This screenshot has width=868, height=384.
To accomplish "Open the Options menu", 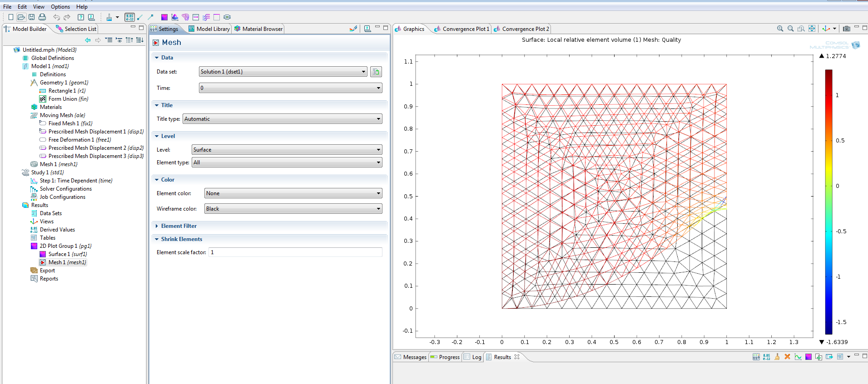I will click(x=60, y=7).
